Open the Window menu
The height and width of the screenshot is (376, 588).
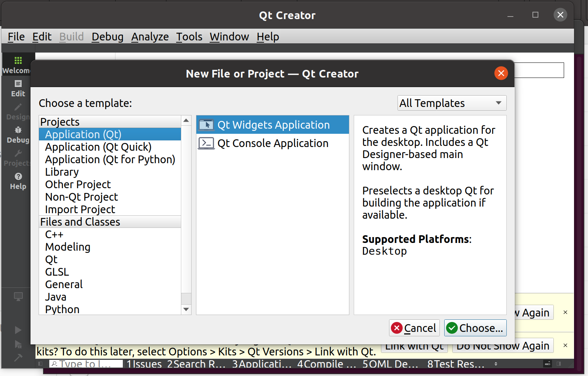coord(229,37)
